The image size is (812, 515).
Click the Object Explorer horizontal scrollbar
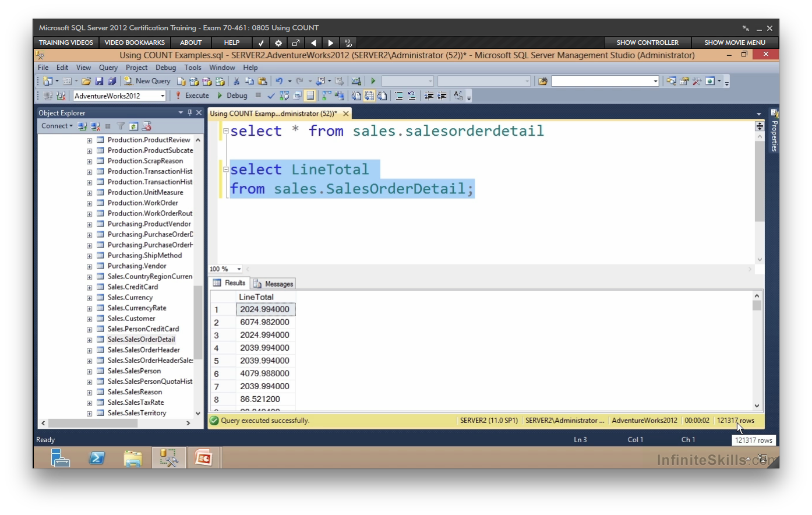(x=115, y=423)
